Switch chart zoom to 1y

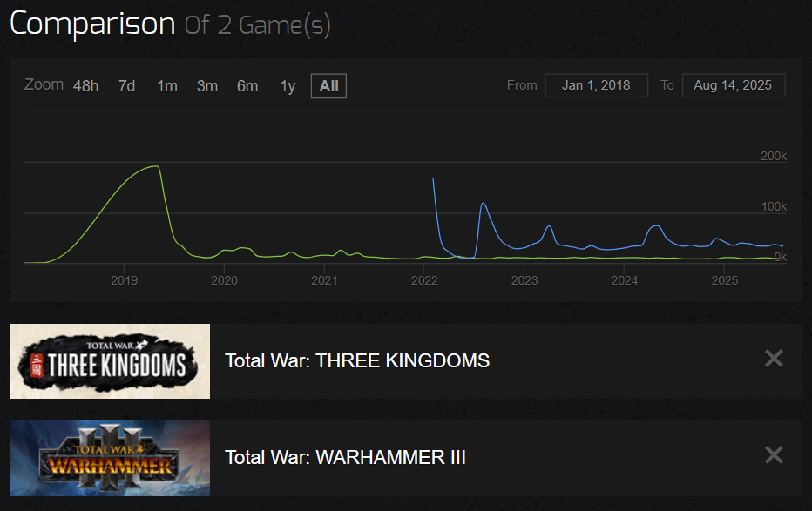(x=288, y=86)
